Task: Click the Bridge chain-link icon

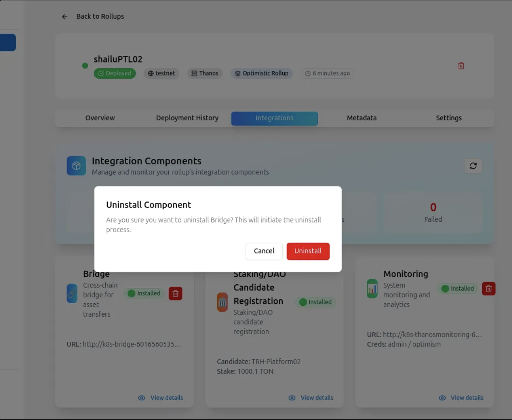Action: click(x=72, y=293)
